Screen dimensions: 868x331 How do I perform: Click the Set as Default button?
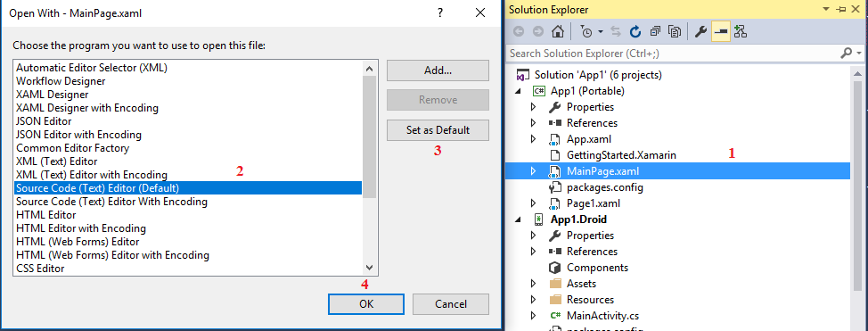(x=438, y=130)
